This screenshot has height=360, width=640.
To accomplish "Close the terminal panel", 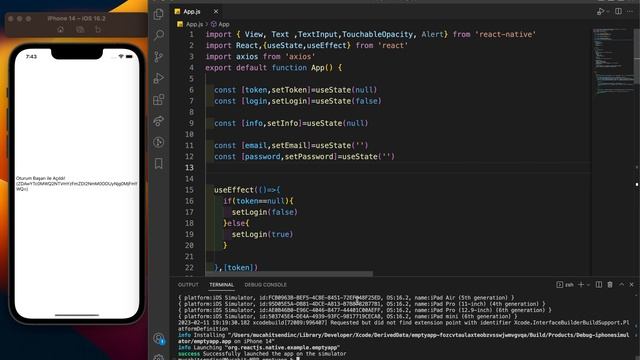I will [631, 284].
